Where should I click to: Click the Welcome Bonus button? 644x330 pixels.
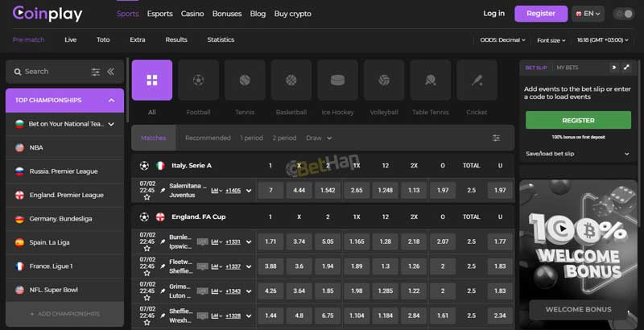pos(578,310)
